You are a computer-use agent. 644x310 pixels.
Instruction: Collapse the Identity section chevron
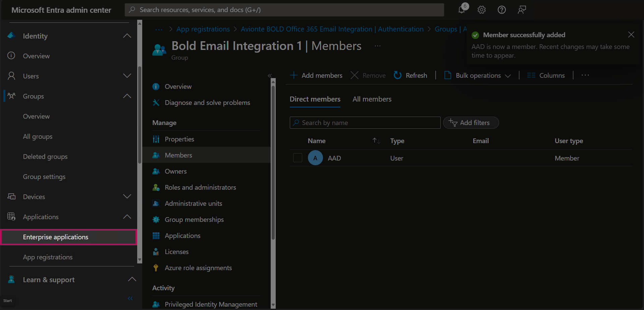127,36
